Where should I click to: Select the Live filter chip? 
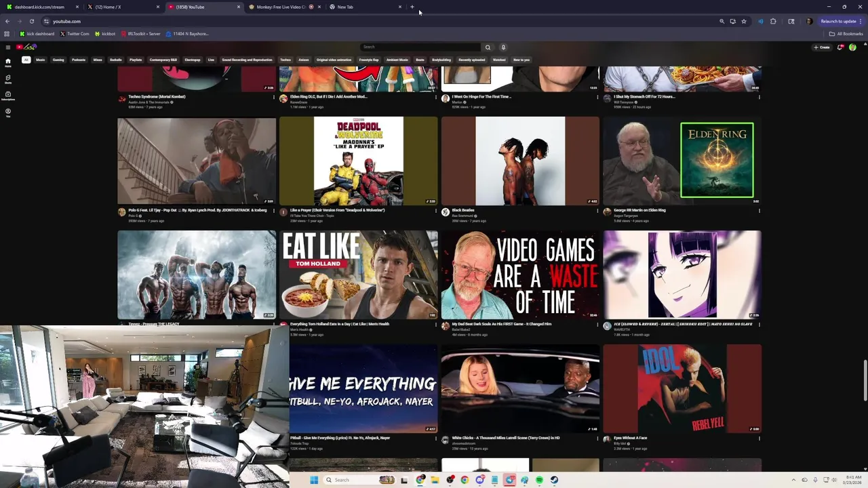tap(211, 60)
